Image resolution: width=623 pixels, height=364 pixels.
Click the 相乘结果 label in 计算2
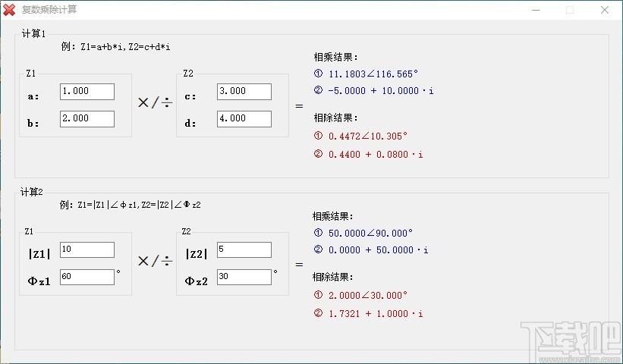(x=332, y=216)
